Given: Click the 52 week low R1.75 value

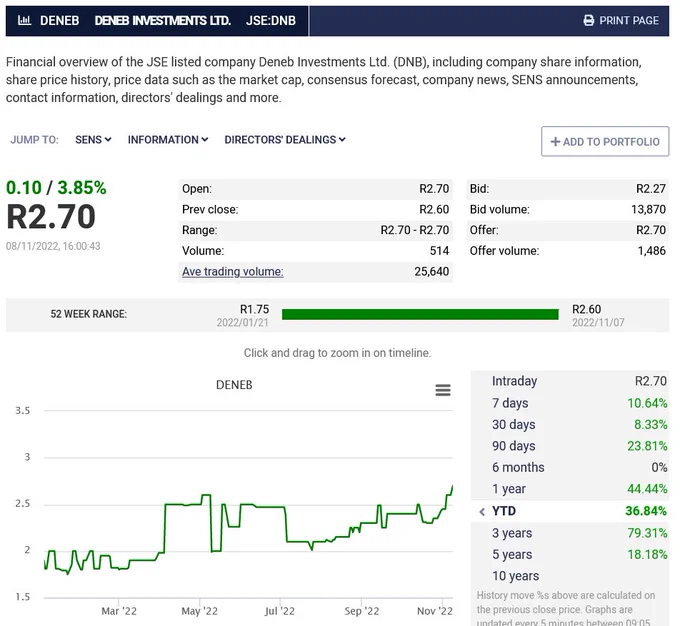Looking at the screenshot, I should click(255, 309).
